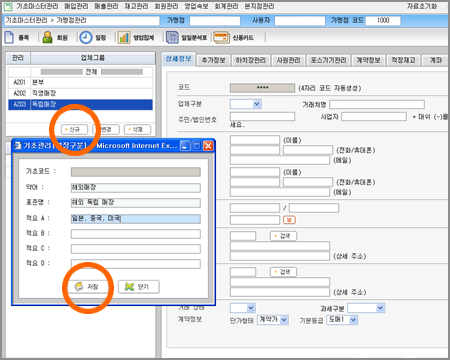Switch to the 하치장관리 tab
This screenshot has height=360, width=450.
pyautogui.click(x=250, y=60)
